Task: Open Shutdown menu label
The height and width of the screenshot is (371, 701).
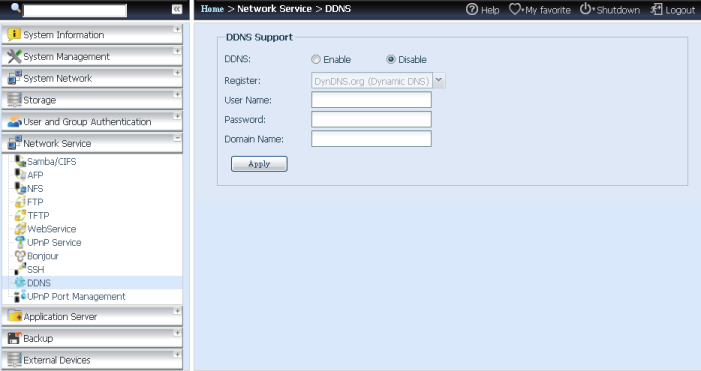Action: click(x=618, y=10)
